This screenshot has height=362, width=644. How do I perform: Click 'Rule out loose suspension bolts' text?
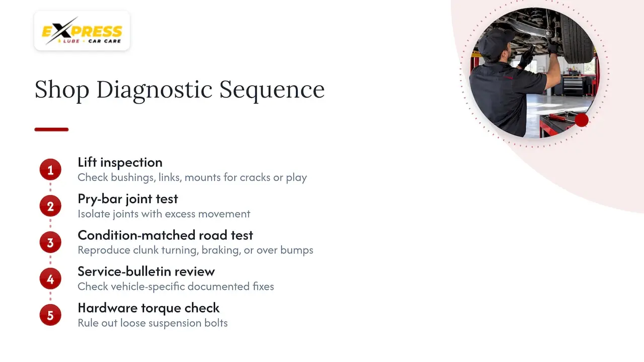(152, 323)
